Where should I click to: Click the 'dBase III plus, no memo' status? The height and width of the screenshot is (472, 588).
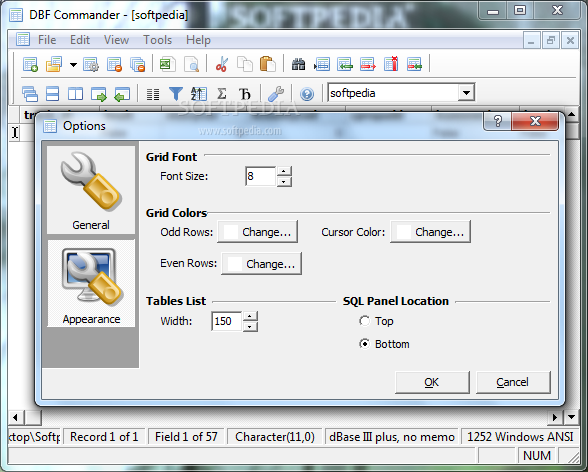pyautogui.click(x=392, y=437)
